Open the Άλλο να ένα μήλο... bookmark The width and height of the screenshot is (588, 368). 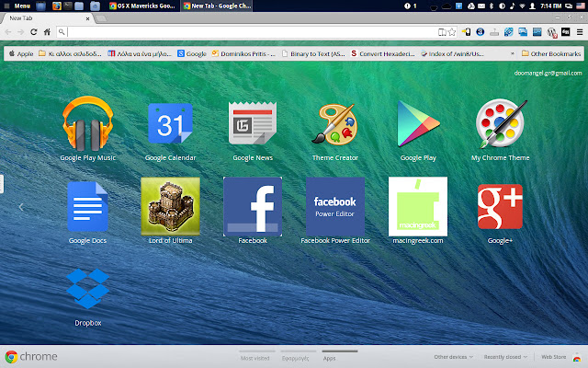coord(140,53)
